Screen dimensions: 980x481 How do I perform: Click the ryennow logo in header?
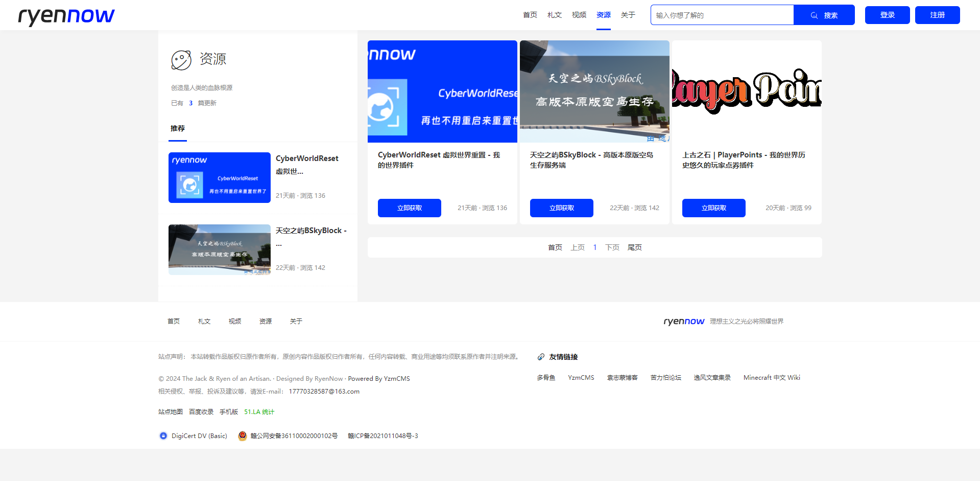(66, 16)
